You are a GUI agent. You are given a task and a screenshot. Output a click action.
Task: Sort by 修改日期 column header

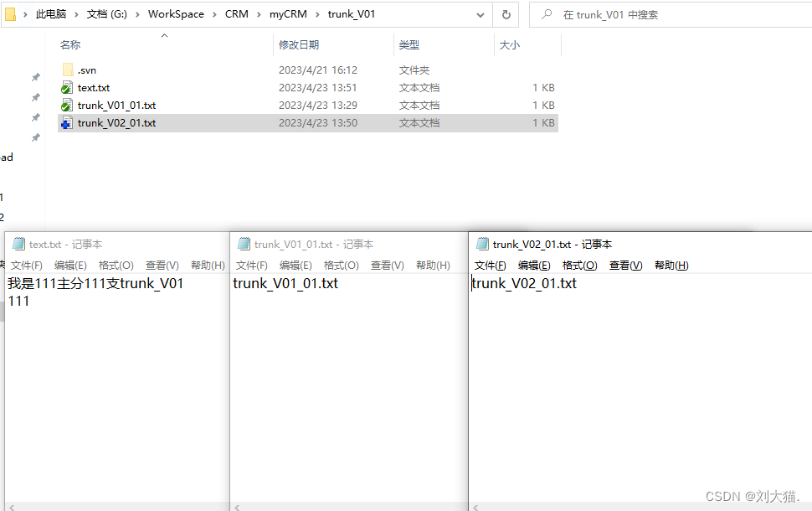pyautogui.click(x=298, y=44)
